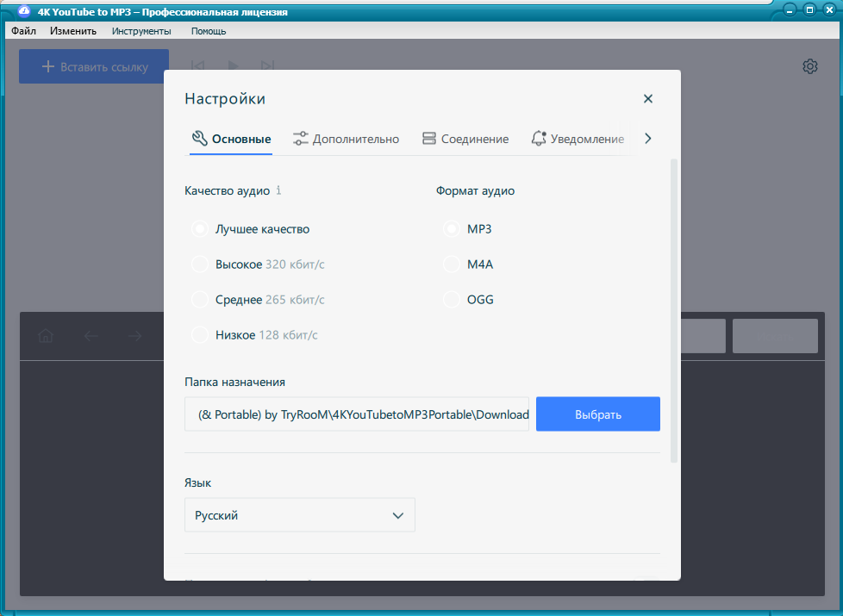The width and height of the screenshot is (843, 616).
Task: Open the Язык language dropdown
Action: tap(299, 515)
